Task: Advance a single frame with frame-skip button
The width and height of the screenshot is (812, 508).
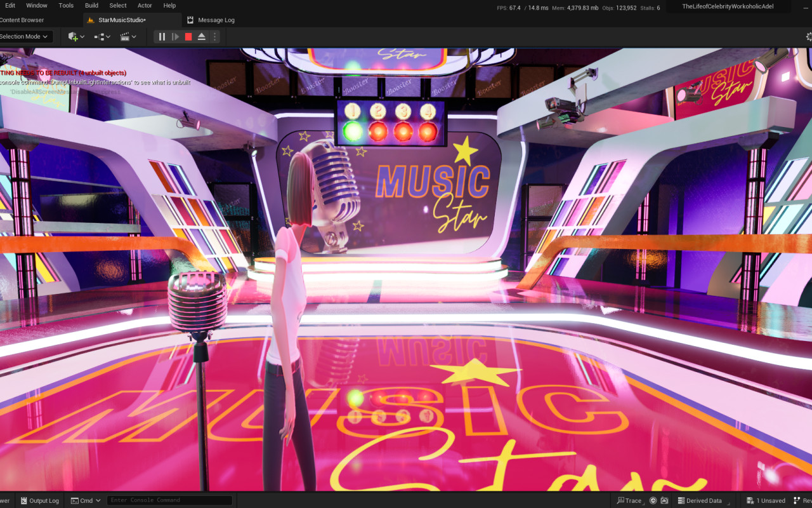Action: pos(175,37)
